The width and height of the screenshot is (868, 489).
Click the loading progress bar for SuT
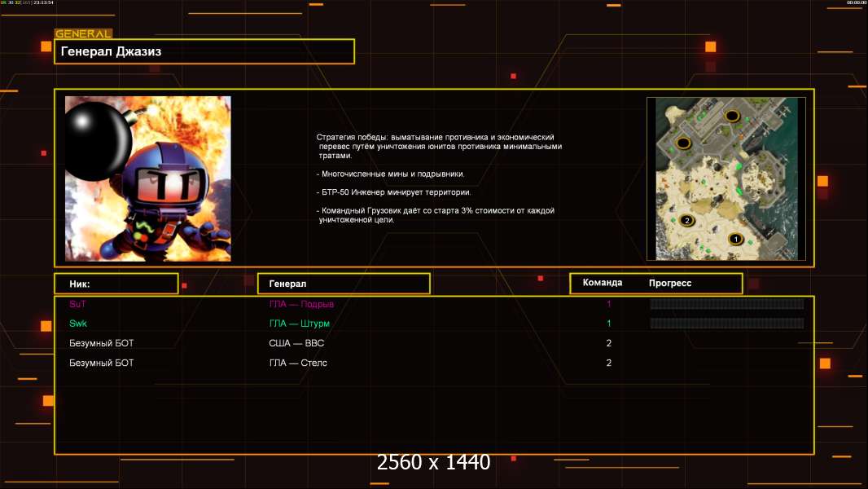727,303
